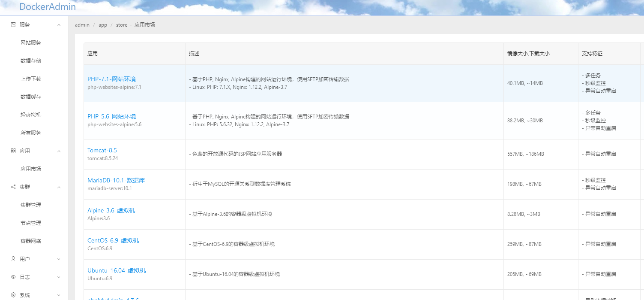Click the php-websites-alpine:7.1 image name
644x300 pixels.
pos(114,87)
